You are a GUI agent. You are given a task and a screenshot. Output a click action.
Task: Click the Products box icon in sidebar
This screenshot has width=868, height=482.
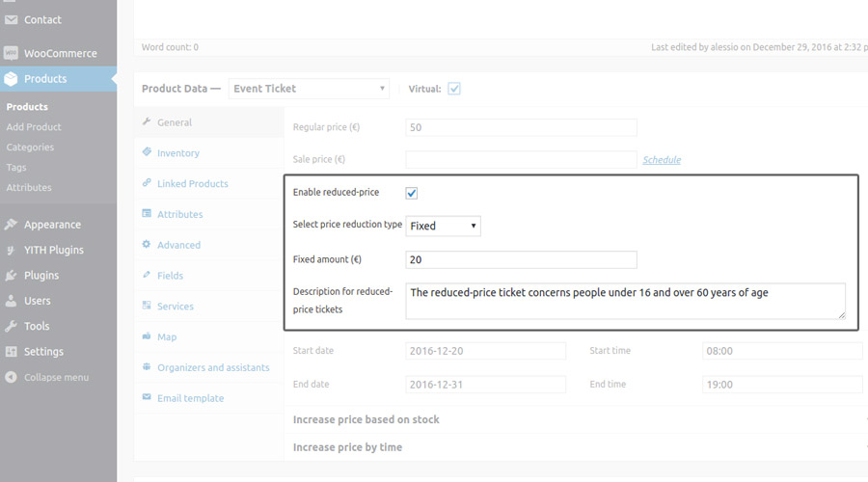point(11,79)
